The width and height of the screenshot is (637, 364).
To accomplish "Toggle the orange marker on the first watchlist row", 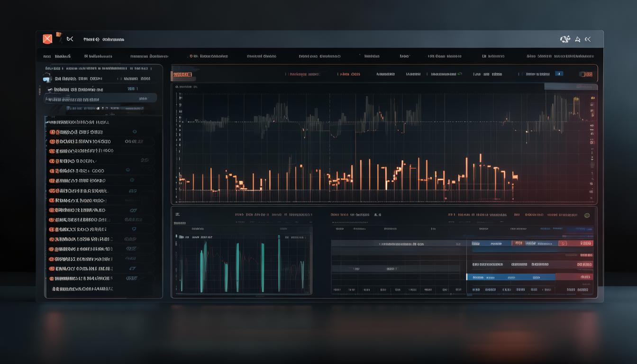I will click(52, 132).
